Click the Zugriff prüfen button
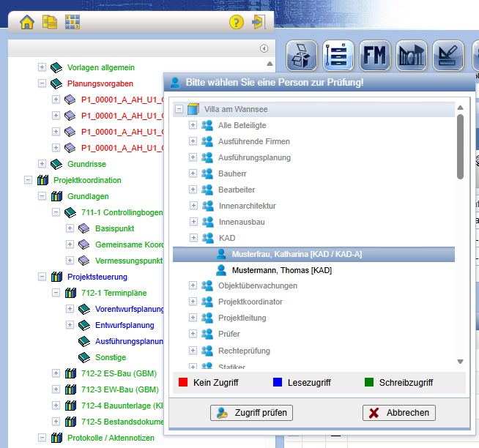Screen dimensions: 479x448 pos(251,413)
